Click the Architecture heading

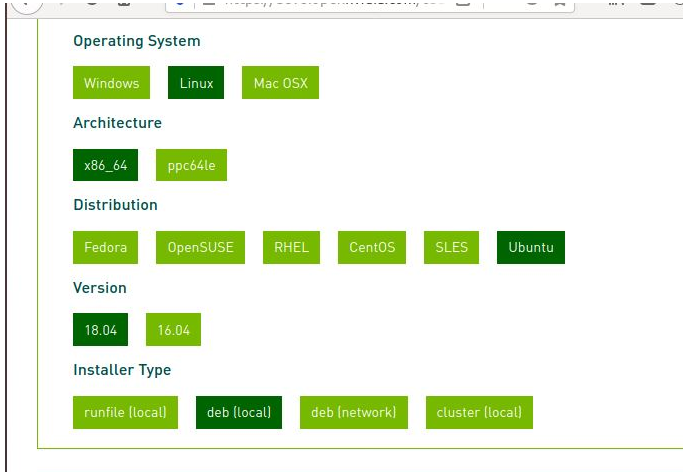point(118,123)
